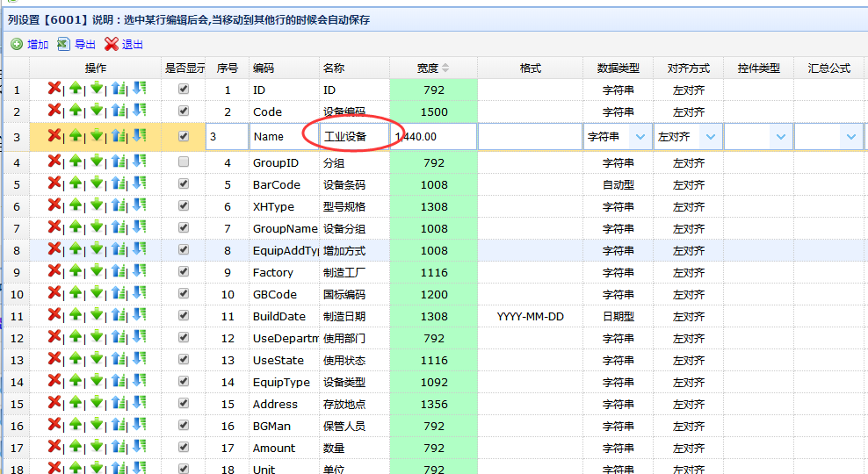The width and height of the screenshot is (868, 474).
Task: Move the XHType row to bottom
Action: tap(140, 206)
